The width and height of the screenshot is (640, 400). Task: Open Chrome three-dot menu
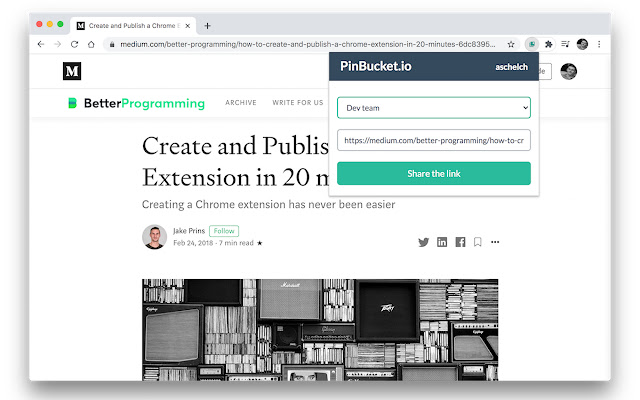point(599,44)
